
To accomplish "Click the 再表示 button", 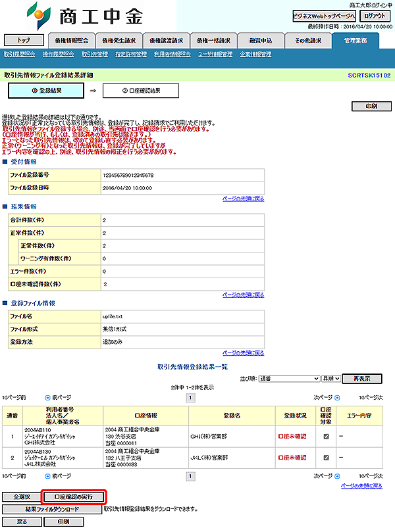I will coord(362,379).
